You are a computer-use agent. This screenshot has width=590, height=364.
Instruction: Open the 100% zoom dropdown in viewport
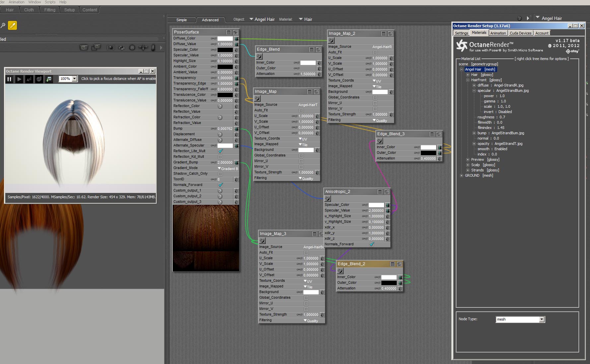[x=75, y=79]
